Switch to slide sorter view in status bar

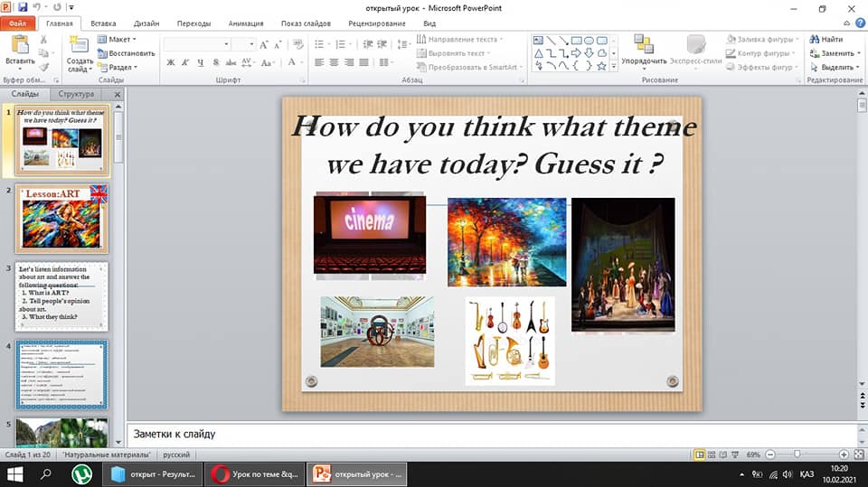713,454
